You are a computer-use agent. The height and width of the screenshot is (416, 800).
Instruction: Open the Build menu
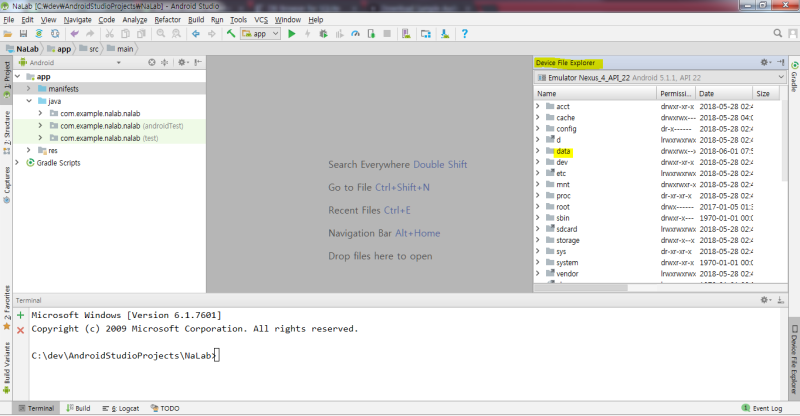(x=196, y=20)
